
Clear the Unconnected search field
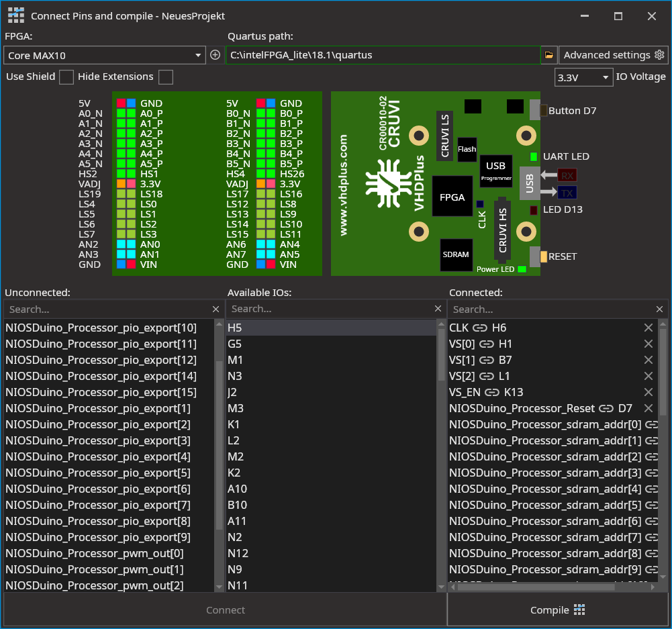coord(215,309)
